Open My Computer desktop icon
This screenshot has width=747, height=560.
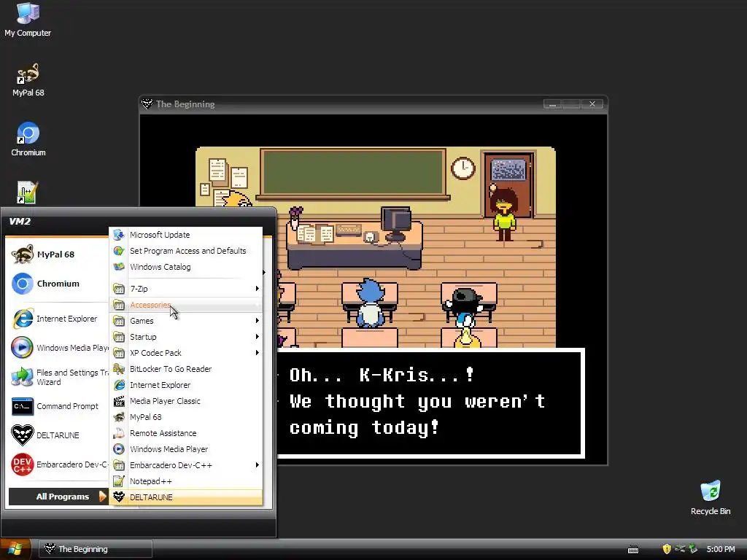coord(28,20)
